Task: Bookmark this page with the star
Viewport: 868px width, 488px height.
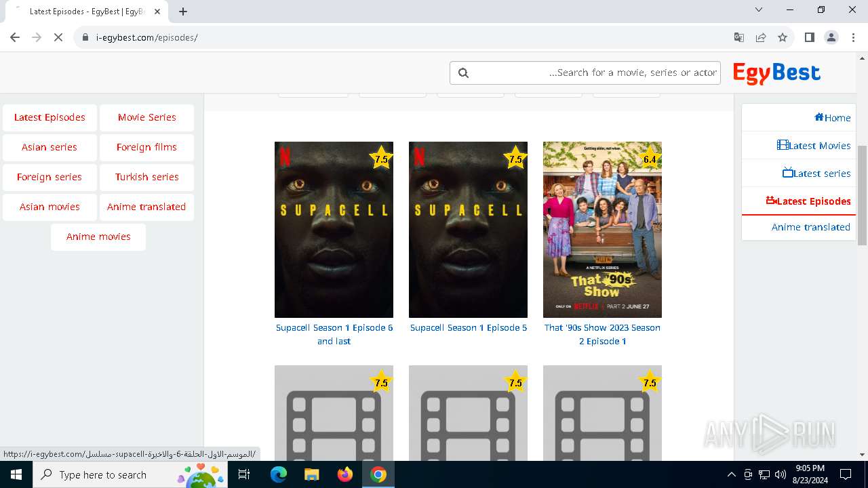Action: [783, 37]
